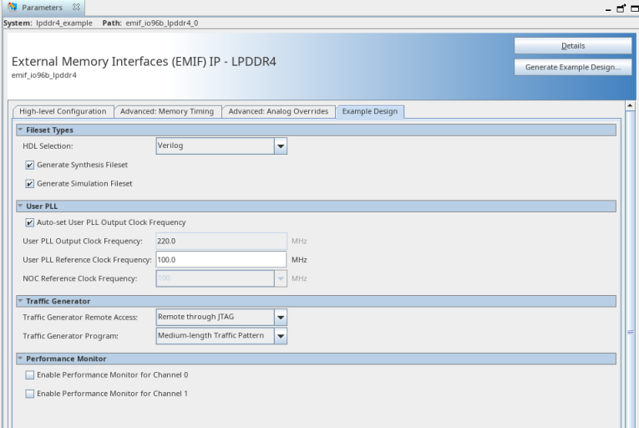Enable Performance Monitor for Channel 0
This screenshot has height=428, width=639.
[x=29, y=375]
